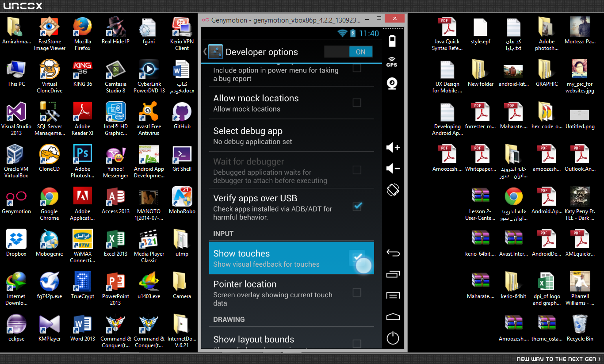Viewport: 604px width, 364px height.
Task: Click the Genymotion Home button icon
Action: (393, 317)
